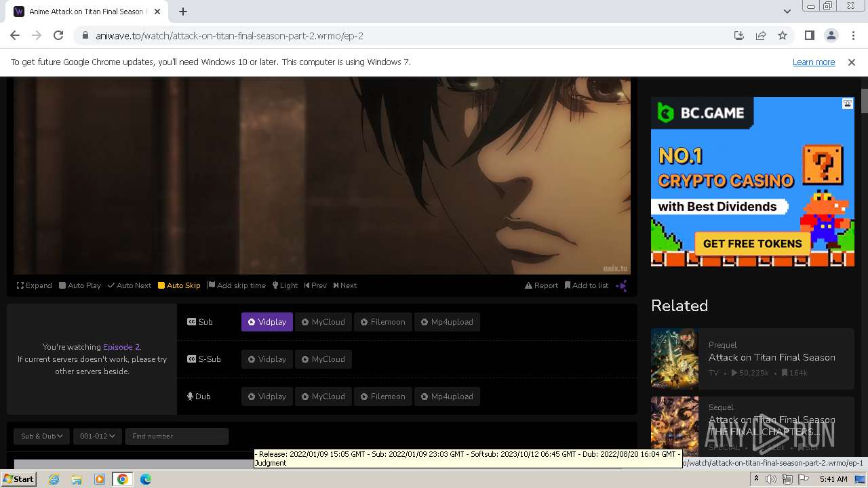Open the 001-012 episode range dropdown

[98, 436]
